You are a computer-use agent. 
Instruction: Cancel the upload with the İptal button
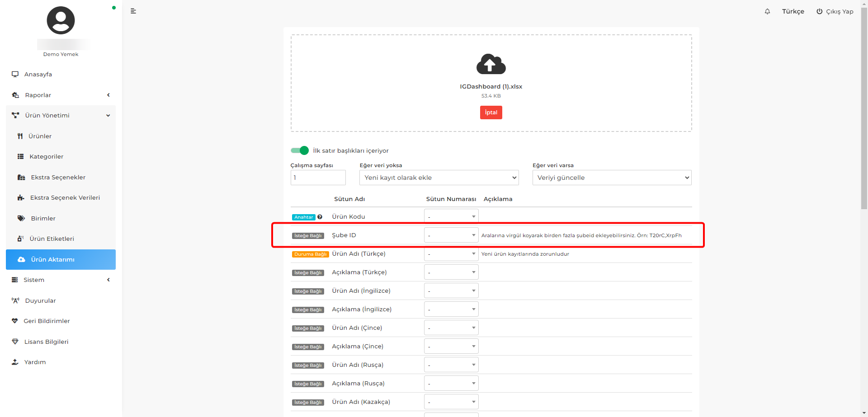click(491, 112)
